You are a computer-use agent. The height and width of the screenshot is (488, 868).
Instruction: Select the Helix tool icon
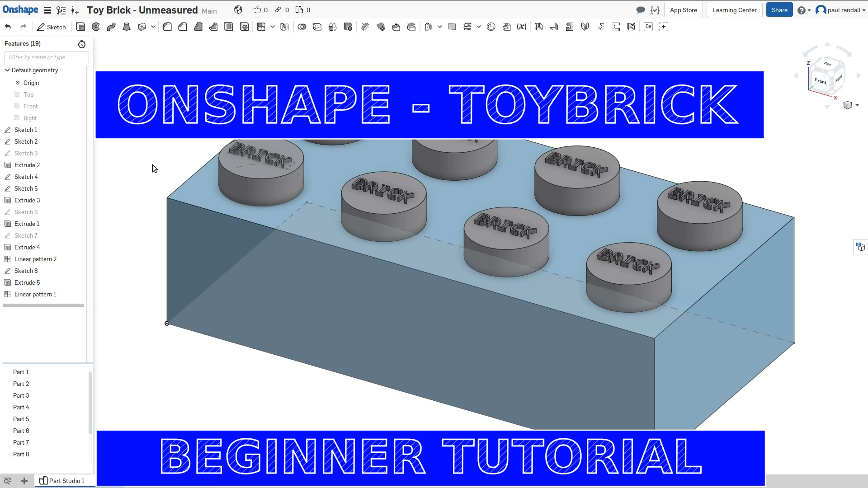point(467,27)
